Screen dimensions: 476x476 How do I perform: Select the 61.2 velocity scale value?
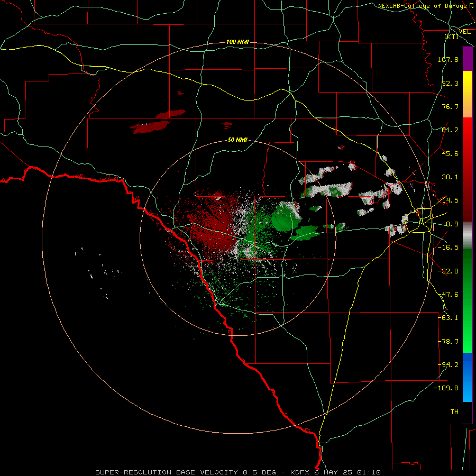pos(450,130)
